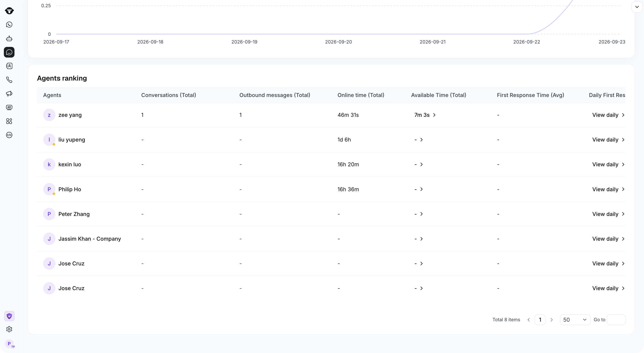The width and height of the screenshot is (644, 353).
Task: Expand zee yang available time 7m 3s
Action: [x=425, y=115]
